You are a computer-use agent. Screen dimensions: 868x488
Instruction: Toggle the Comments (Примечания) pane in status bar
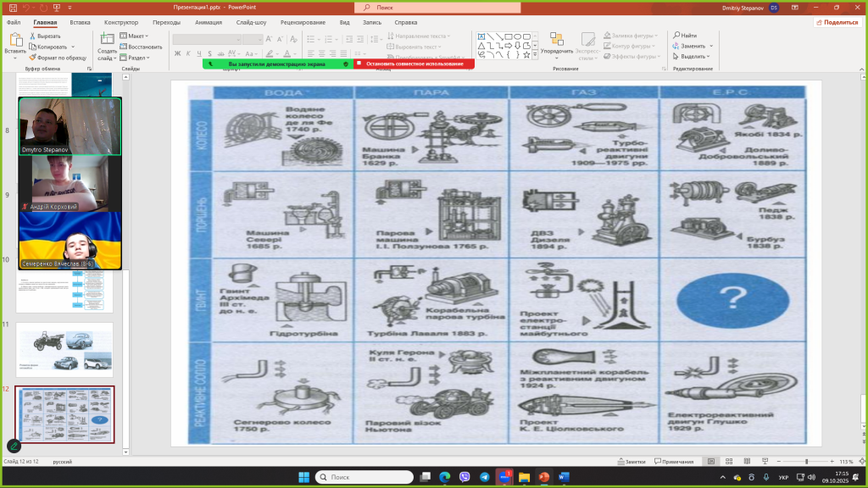pos(673,462)
